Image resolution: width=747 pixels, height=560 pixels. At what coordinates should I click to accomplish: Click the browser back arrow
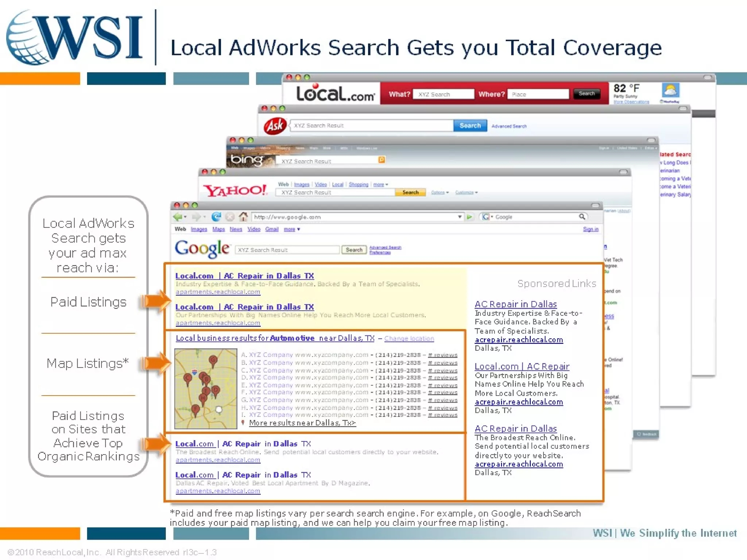click(x=177, y=217)
